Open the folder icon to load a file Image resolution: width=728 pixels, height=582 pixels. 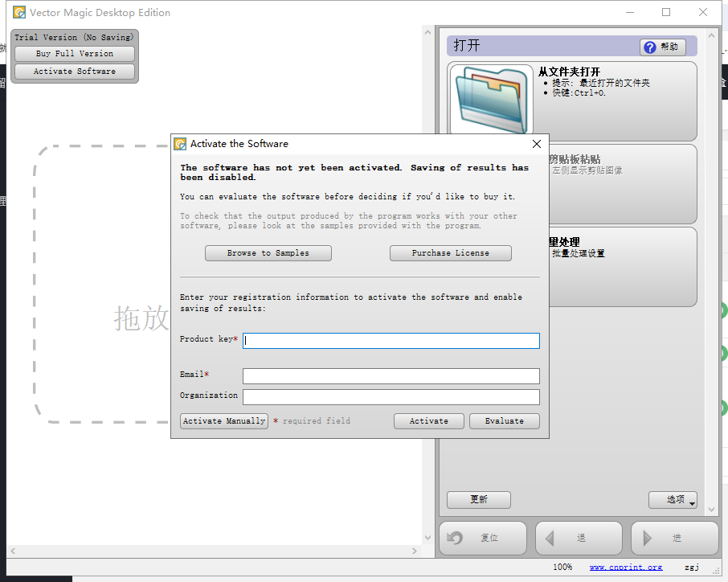tap(491, 100)
